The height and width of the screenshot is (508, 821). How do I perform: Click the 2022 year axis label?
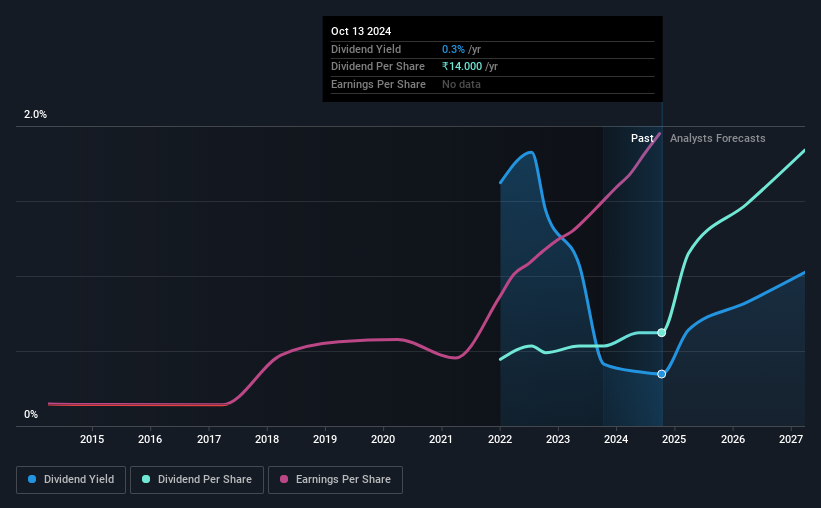500,439
